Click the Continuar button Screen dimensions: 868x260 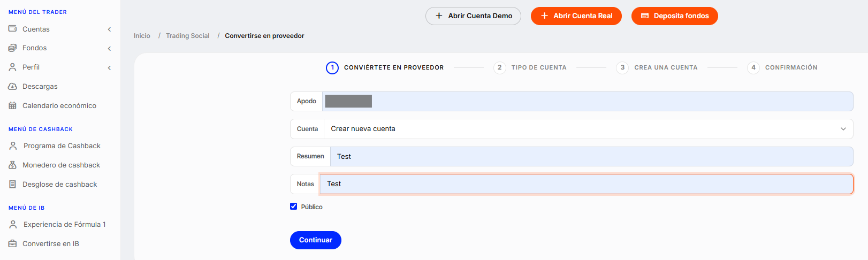[316, 240]
